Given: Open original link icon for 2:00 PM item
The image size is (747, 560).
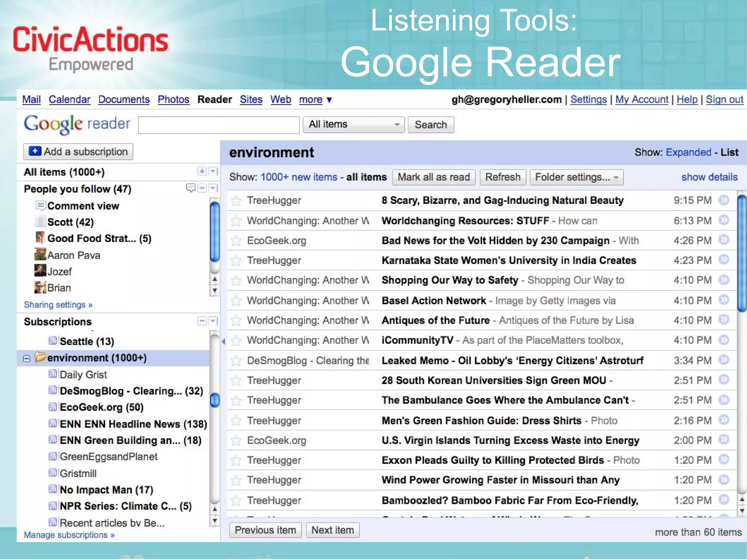Looking at the screenshot, I should pos(724,440).
